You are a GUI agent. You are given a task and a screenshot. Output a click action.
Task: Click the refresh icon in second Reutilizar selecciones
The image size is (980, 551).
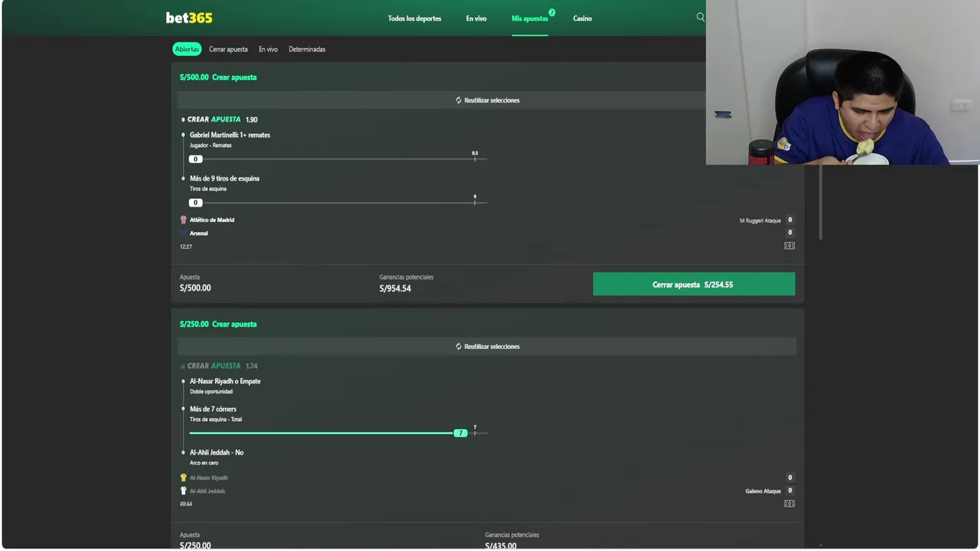[x=459, y=347]
